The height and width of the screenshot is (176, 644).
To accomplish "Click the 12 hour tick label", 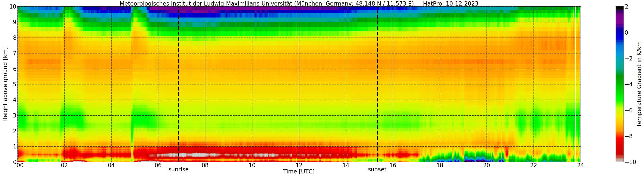I will (x=299, y=165).
